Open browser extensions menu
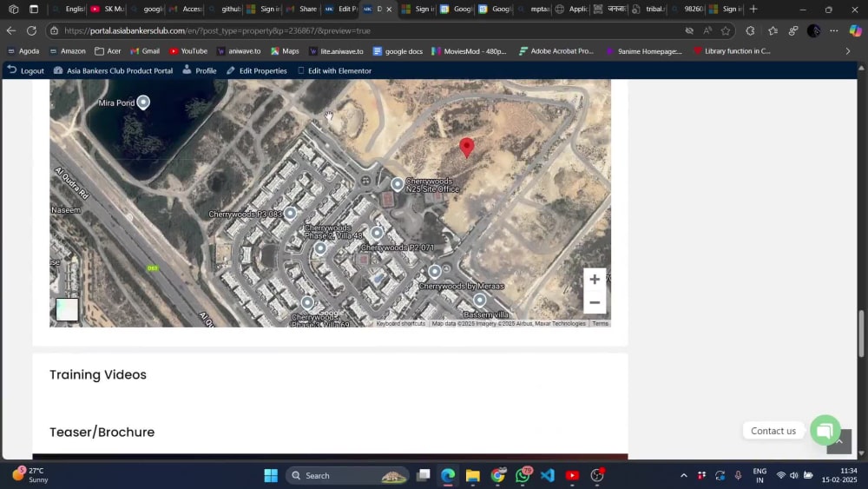868x489 pixels. click(x=750, y=31)
